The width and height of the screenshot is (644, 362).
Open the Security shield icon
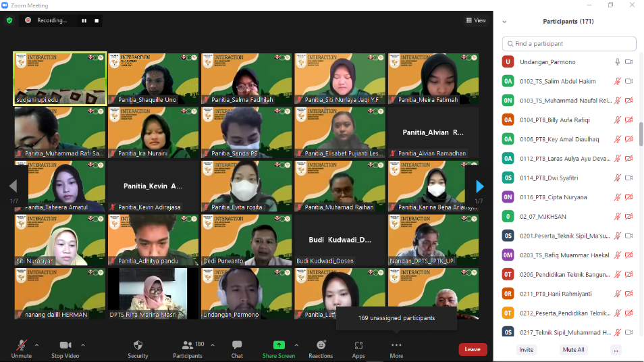coord(138,345)
